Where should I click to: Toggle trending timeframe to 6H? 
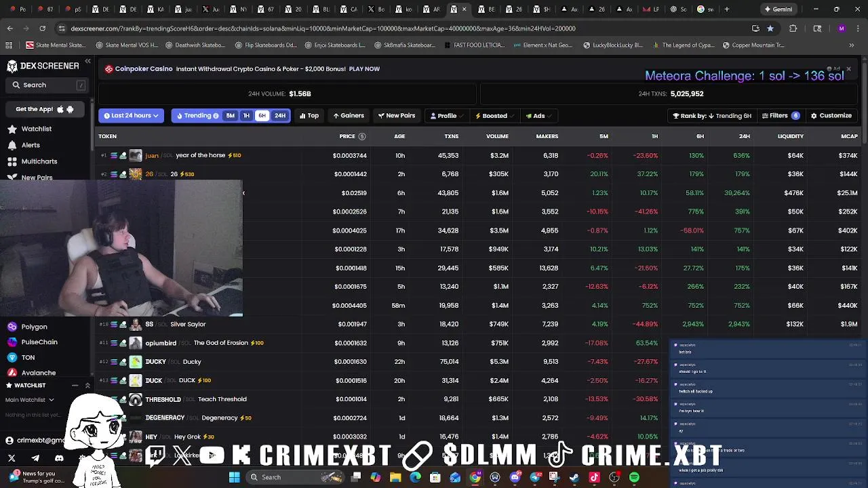tap(262, 116)
